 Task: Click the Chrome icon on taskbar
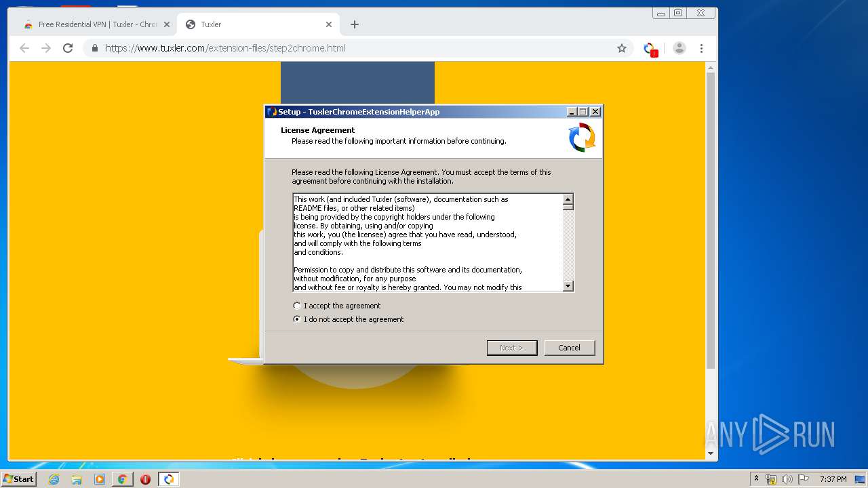(x=122, y=479)
